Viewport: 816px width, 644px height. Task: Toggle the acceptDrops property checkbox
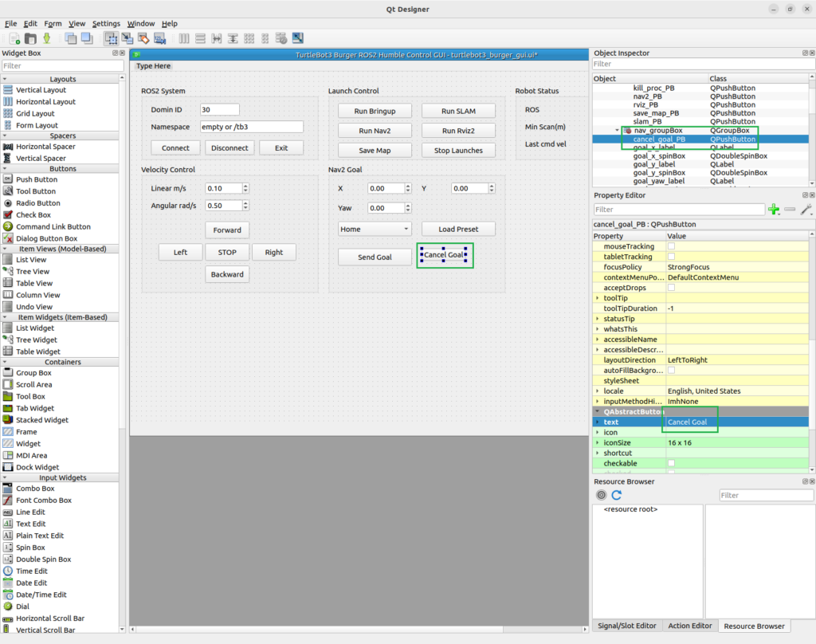click(x=671, y=288)
